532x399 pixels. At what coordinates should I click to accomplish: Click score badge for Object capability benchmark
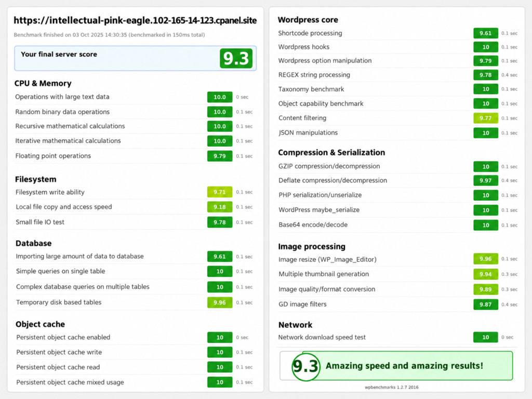486,103
